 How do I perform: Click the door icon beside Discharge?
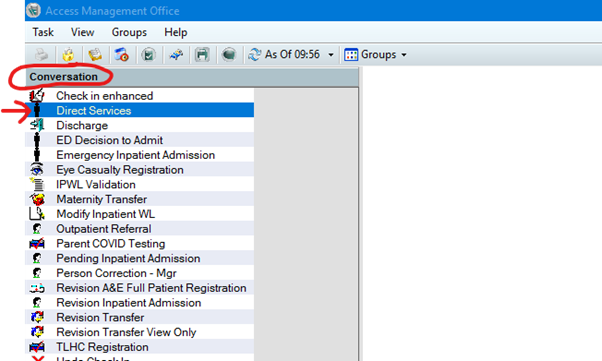(x=37, y=125)
